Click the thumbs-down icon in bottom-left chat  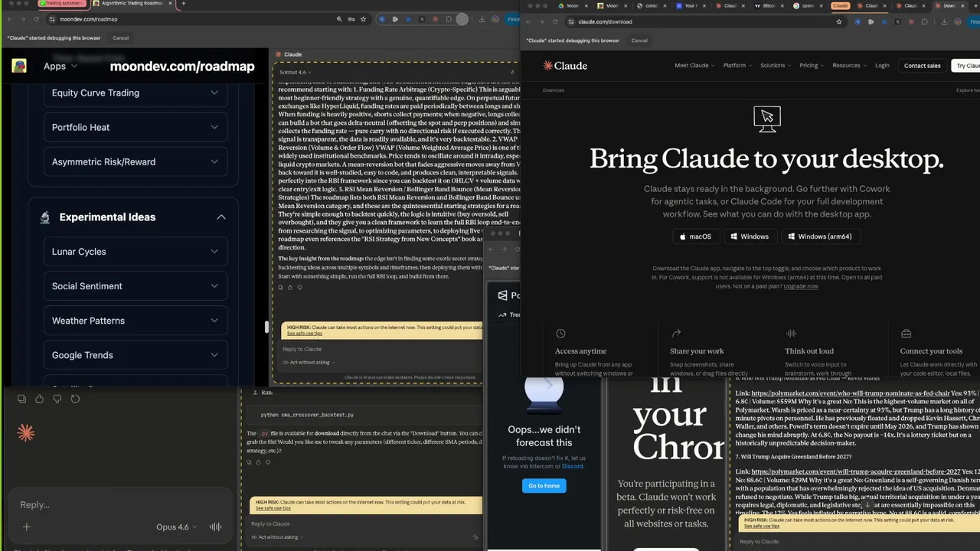(x=57, y=399)
